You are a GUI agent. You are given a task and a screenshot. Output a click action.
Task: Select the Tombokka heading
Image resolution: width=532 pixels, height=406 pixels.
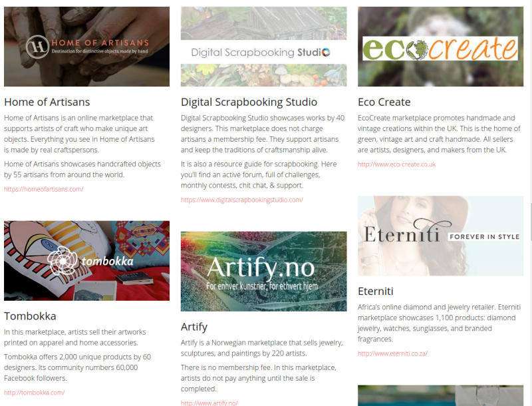[30, 316]
